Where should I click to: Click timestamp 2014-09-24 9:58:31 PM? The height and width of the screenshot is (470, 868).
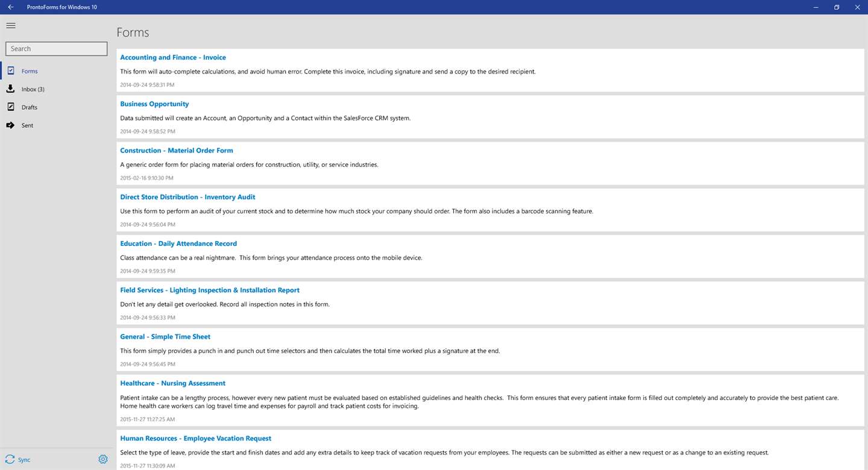point(147,85)
